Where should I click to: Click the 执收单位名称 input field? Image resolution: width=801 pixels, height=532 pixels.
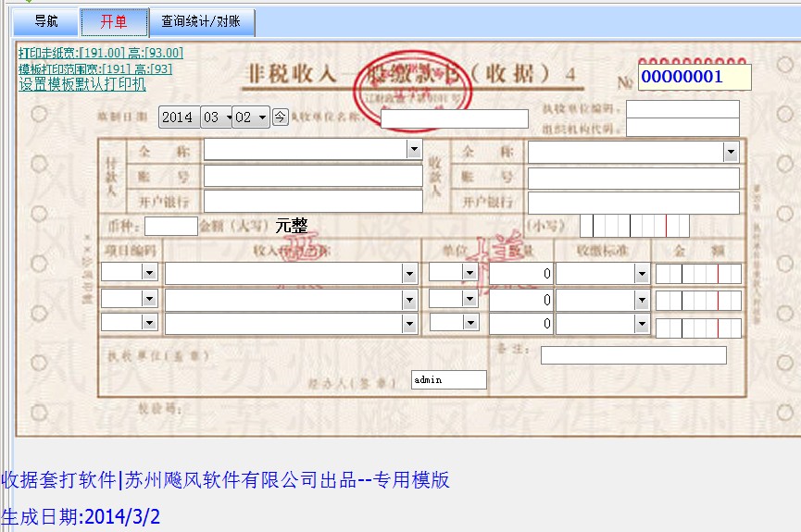coord(454,118)
